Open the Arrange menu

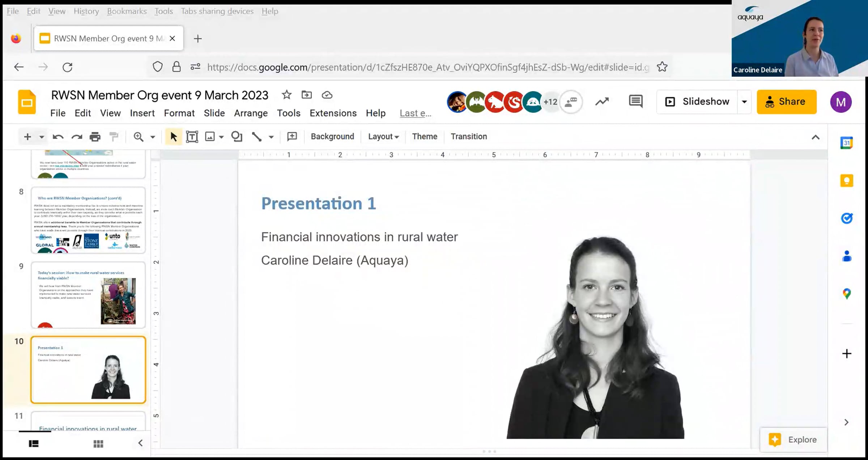pos(251,113)
